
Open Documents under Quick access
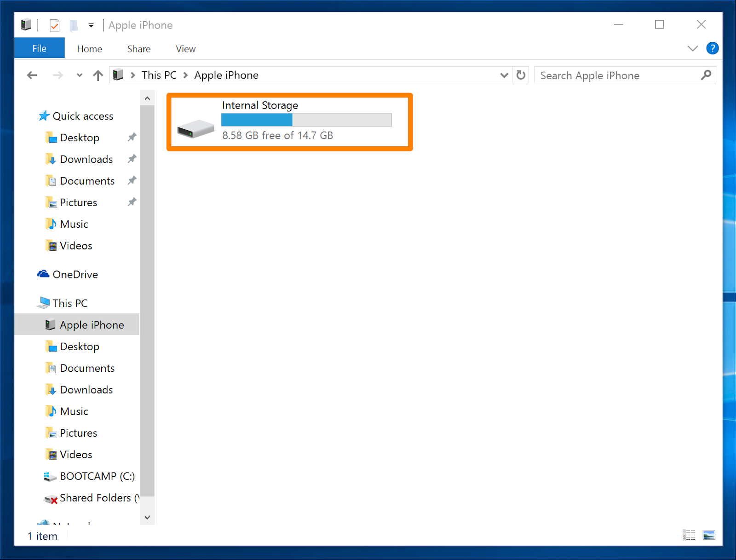(x=80, y=181)
